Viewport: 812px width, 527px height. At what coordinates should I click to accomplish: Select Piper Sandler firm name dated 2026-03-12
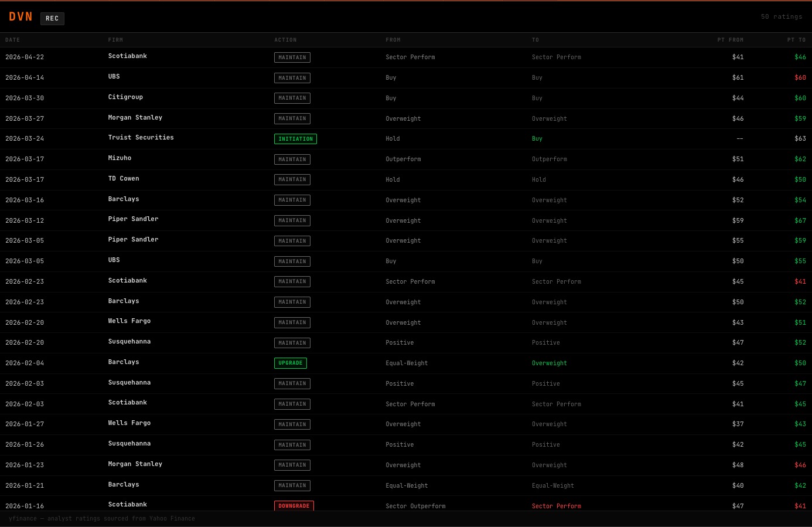134,219
